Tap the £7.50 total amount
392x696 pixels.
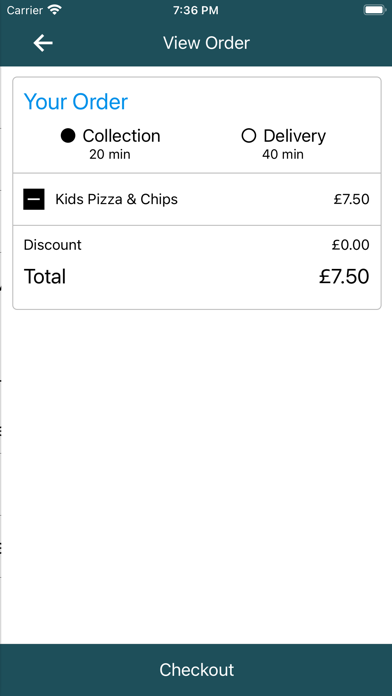click(344, 277)
